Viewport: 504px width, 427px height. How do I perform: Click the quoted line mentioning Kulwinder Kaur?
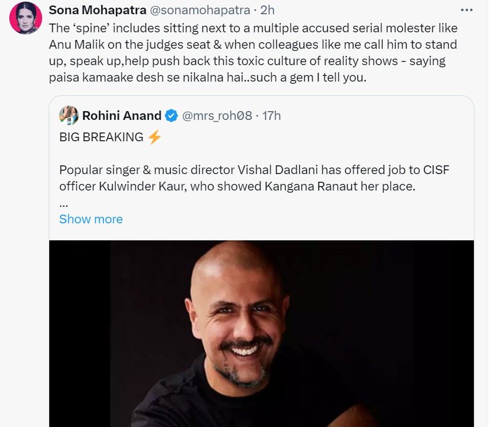pos(237,186)
